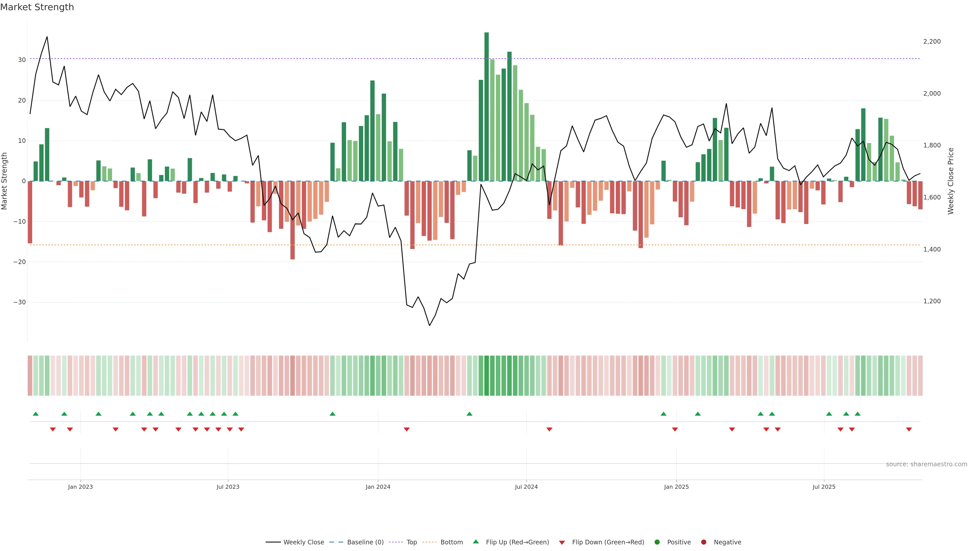This screenshot has width=980, height=551.
Task: Click Flip Down red triangle legend icon
Action: [562, 543]
